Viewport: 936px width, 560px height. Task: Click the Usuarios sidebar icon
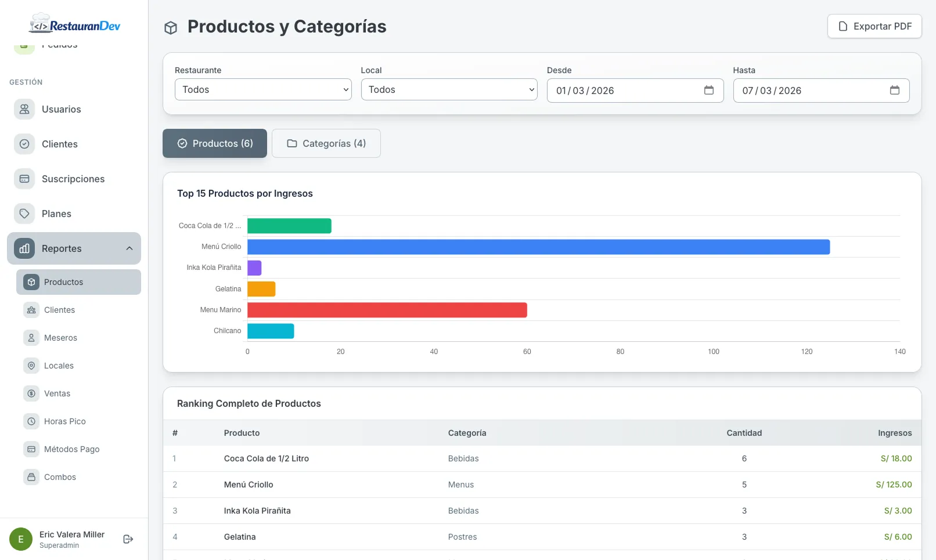24,109
